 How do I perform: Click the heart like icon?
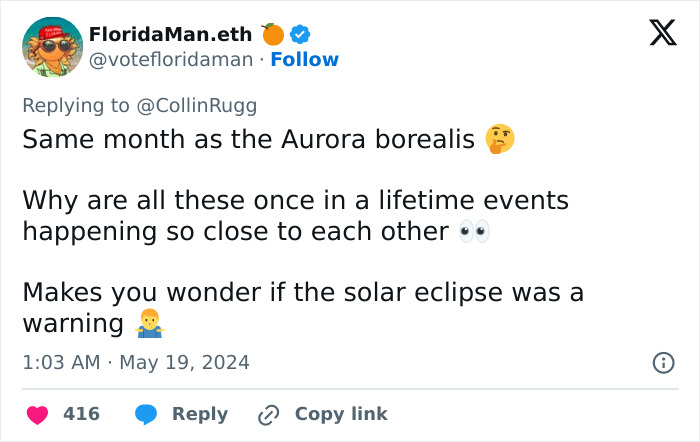(36, 414)
